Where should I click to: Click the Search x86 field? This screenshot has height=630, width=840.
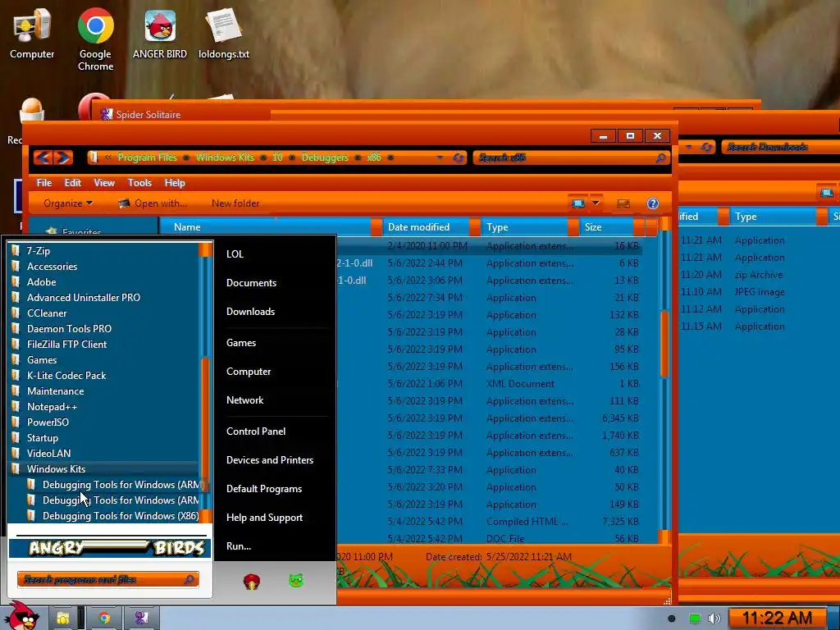(571, 157)
